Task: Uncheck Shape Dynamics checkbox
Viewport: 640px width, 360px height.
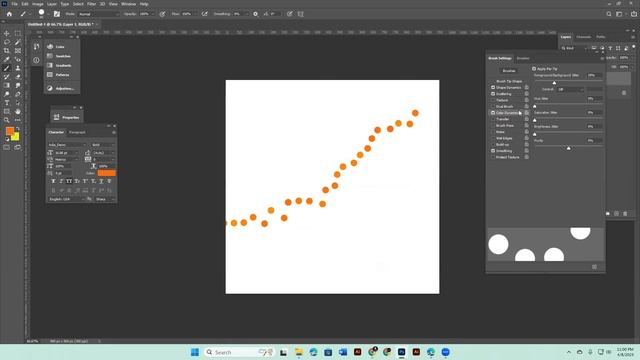Action: pyautogui.click(x=493, y=87)
